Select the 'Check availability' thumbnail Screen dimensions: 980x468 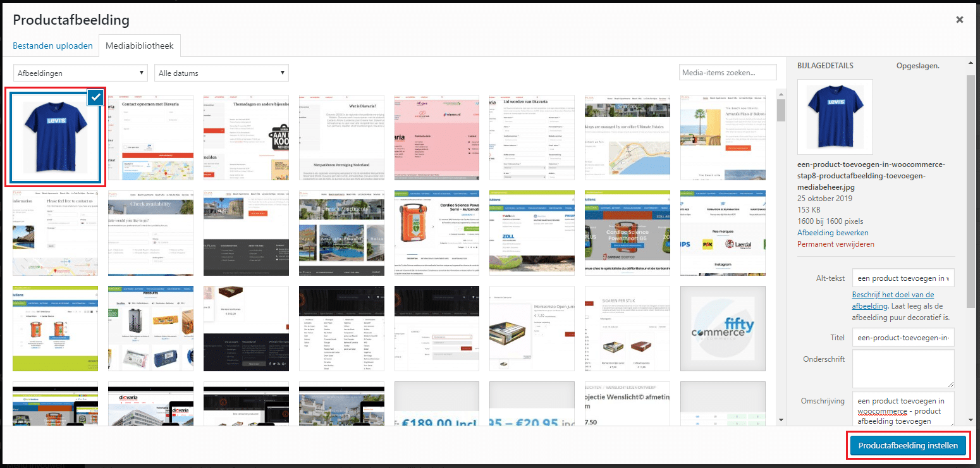pos(150,233)
